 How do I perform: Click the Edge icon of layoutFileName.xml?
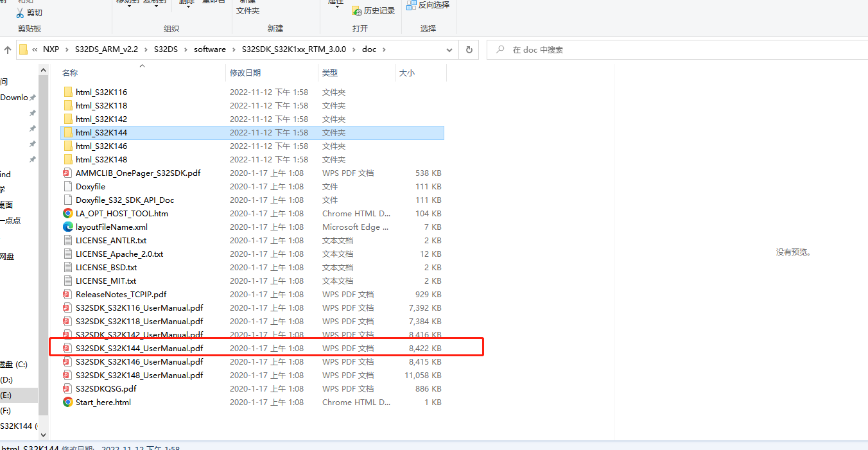coord(68,227)
